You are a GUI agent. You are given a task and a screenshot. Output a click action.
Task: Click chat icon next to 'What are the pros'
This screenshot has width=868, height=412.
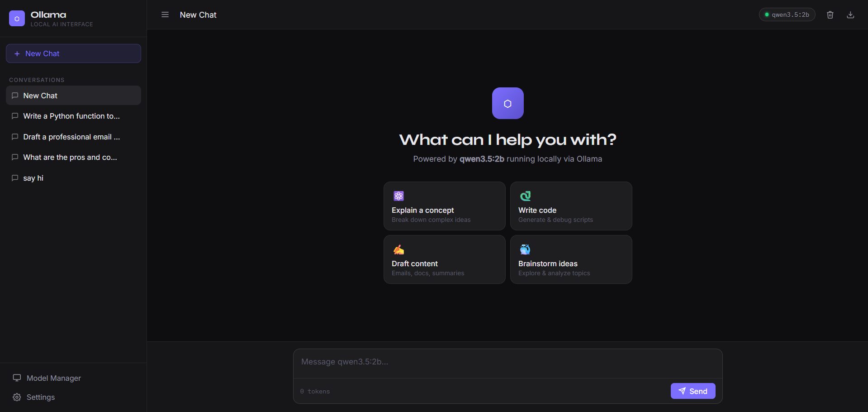15,157
